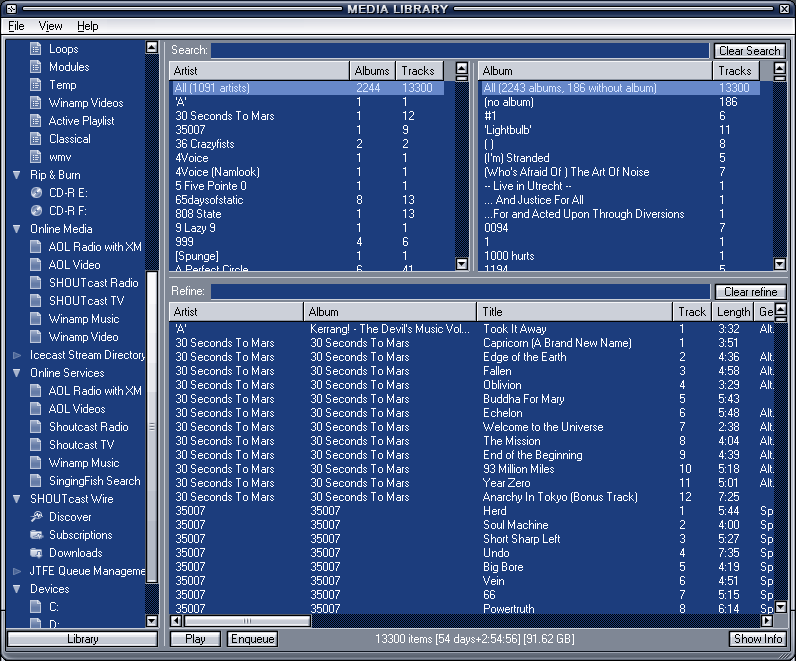Expand the JTFE Queue Management node
This screenshot has width=796, height=661.
coord(17,571)
